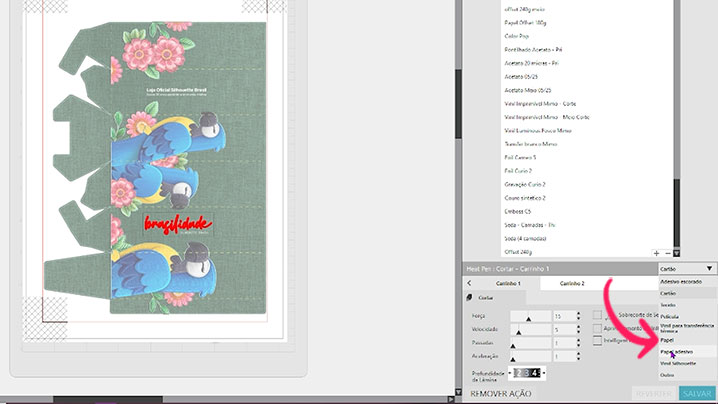
Task: Choose Tecido from the material type list
Action: (686, 305)
